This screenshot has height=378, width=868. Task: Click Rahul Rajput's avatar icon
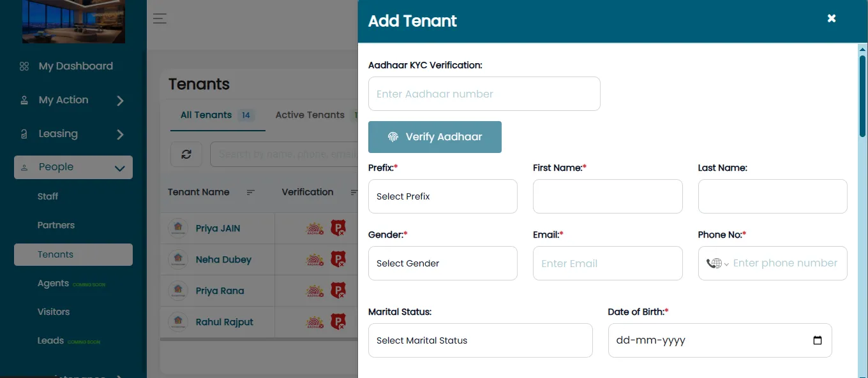click(x=178, y=322)
